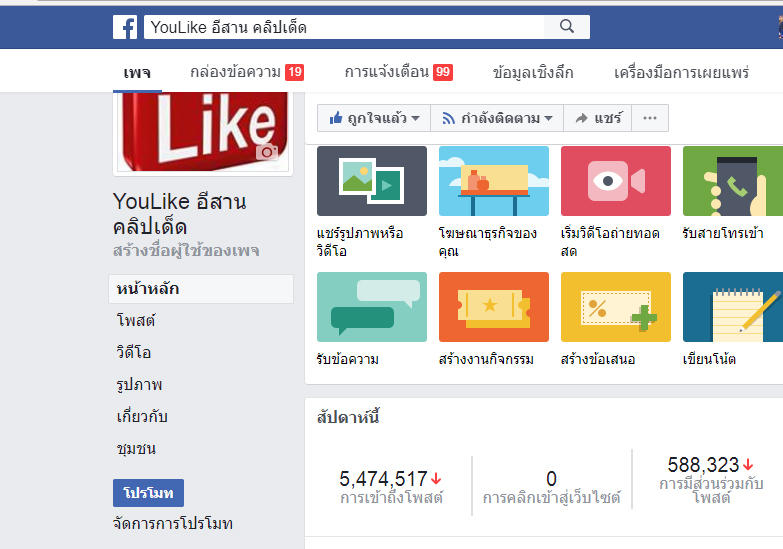Click the 19 badge on message inbox
This screenshot has height=549, width=783.
295,72
